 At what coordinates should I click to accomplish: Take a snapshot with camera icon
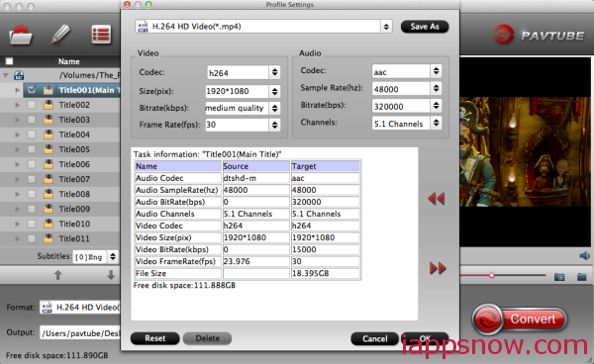(x=559, y=277)
